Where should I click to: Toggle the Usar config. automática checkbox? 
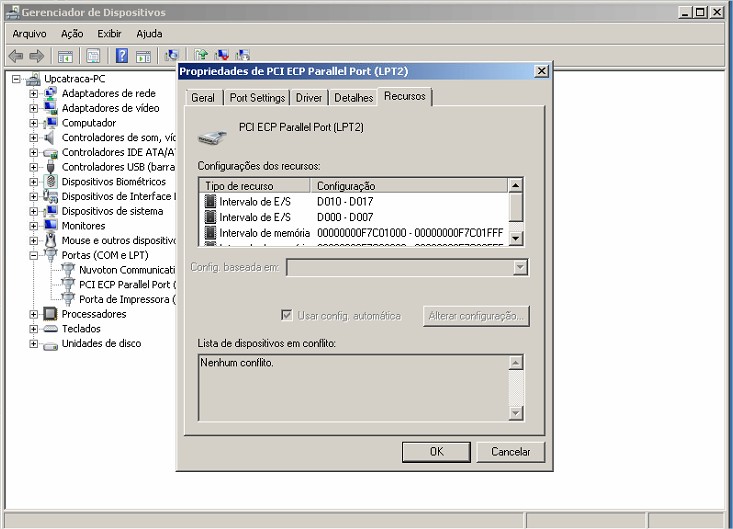pos(287,316)
